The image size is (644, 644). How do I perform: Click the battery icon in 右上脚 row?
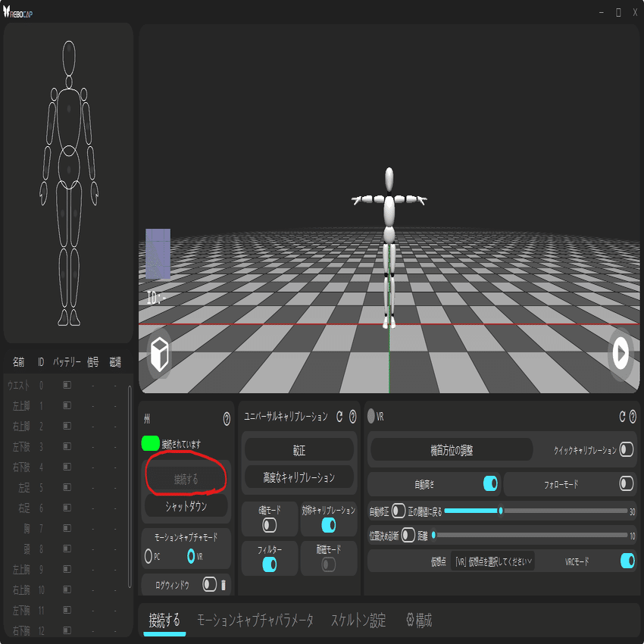pyautogui.click(x=67, y=426)
